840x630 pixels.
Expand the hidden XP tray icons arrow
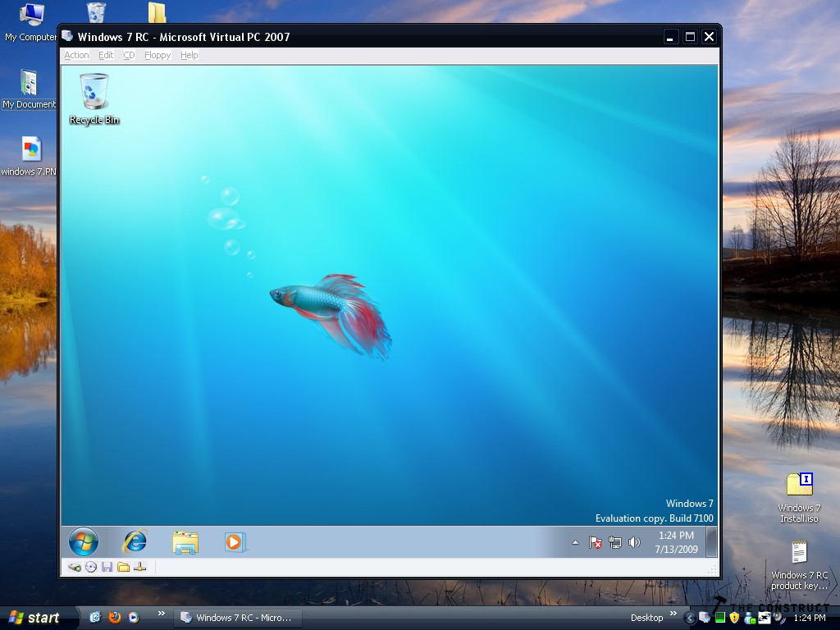pos(690,618)
